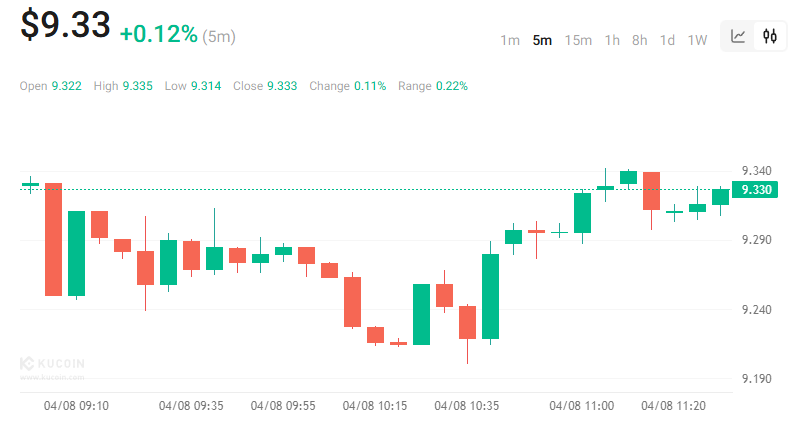Click the +0.12% change percentage
Screen dimensions: 798x433
(x=158, y=34)
